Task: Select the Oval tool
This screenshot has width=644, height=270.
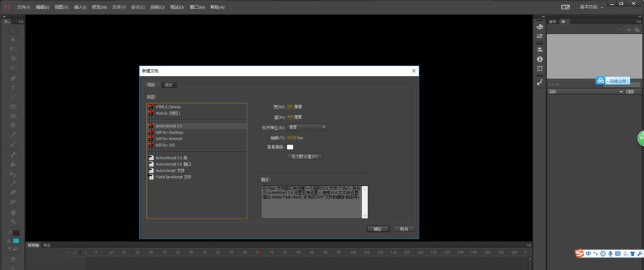Action: click(x=13, y=116)
